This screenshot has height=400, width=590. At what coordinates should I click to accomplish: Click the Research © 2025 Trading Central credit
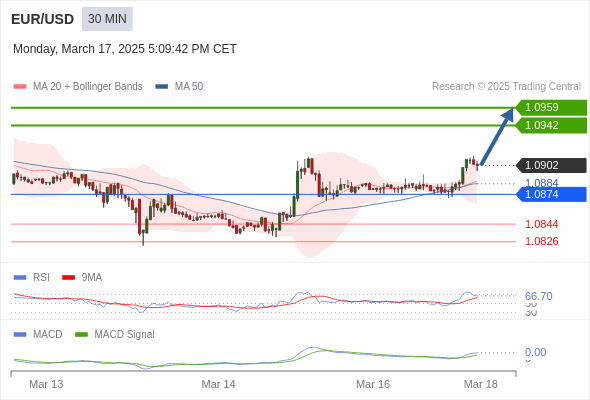tap(506, 87)
